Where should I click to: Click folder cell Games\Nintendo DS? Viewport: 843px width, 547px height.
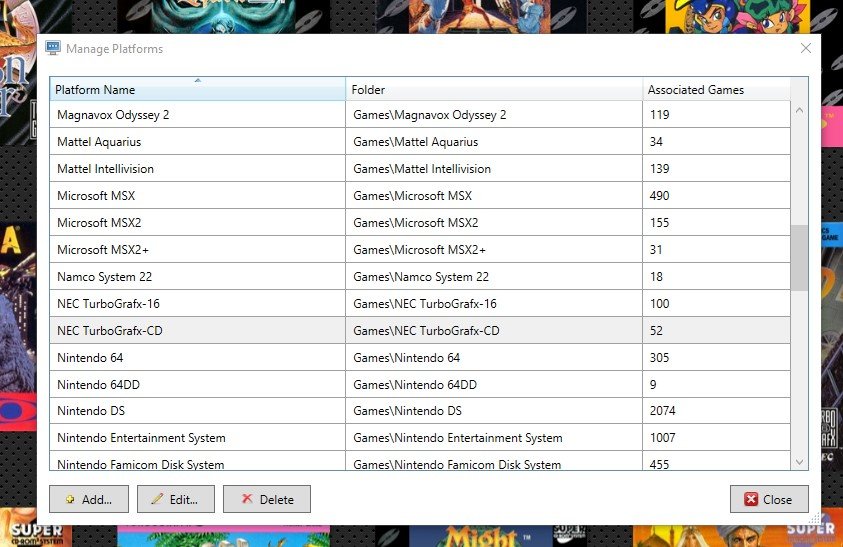[494, 410]
